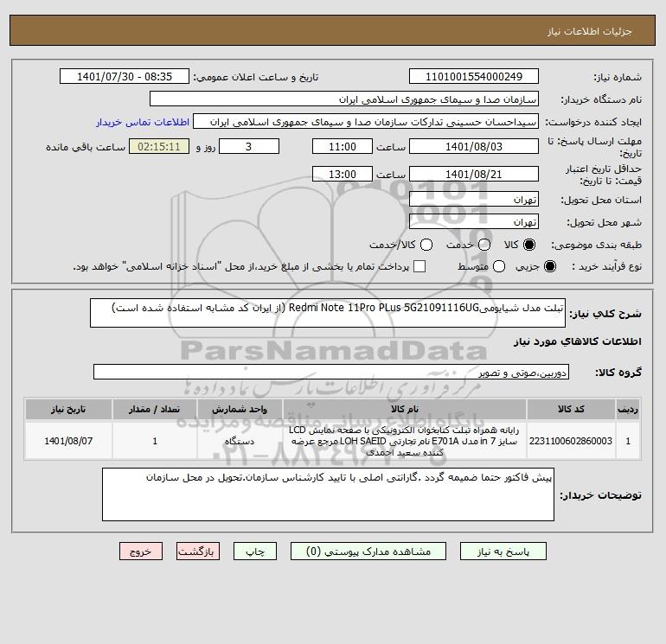Click the شرح کلی نیاز description box

[x=328, y=313]
